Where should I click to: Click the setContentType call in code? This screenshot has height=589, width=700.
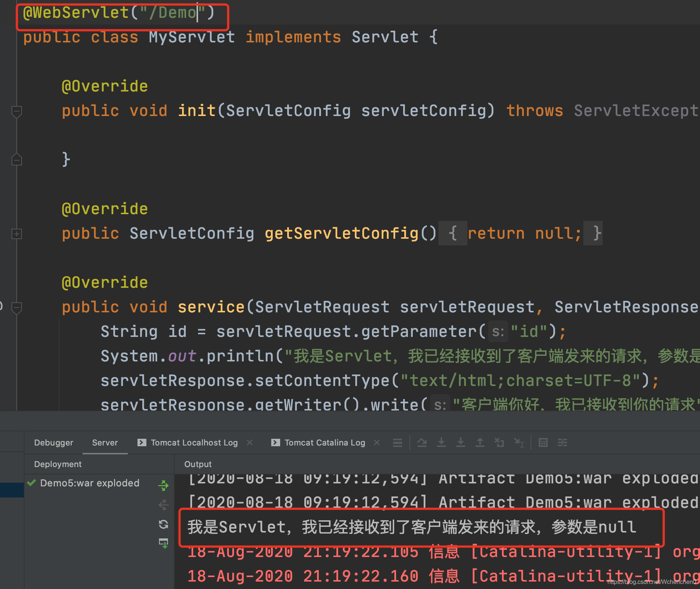click(x=322, y=380)
